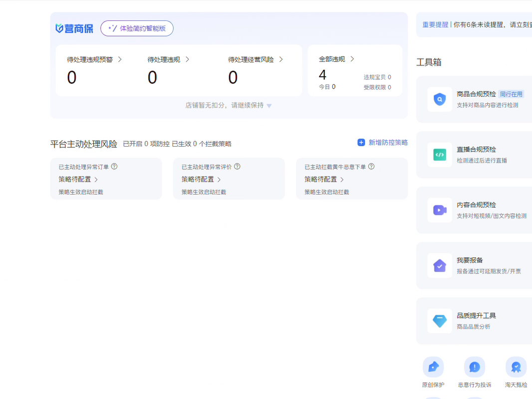Viewport: 532px width, 399px height.
Task: Click help icon beside 已主动处理异常评价
Action: (237, 167)
